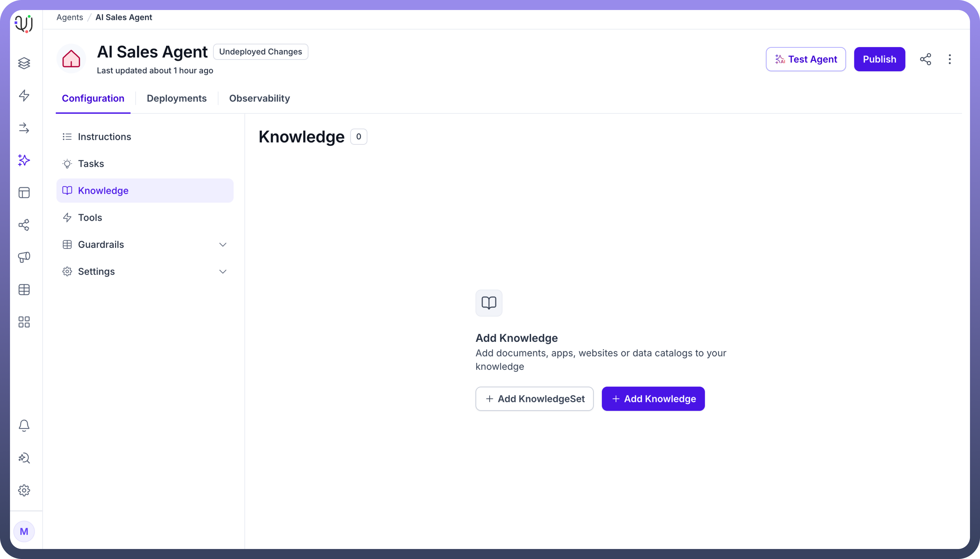The height and width of the screenshot is (559, 980).
Task: Expand the Settings section chevron
Action: coord(223,271)
